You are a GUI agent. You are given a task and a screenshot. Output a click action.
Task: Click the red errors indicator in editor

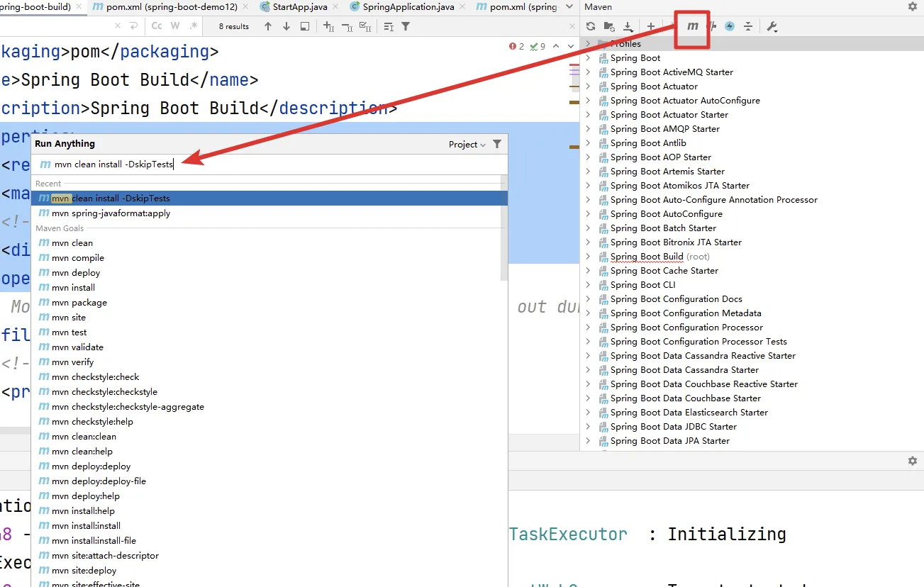pos(517,46)
